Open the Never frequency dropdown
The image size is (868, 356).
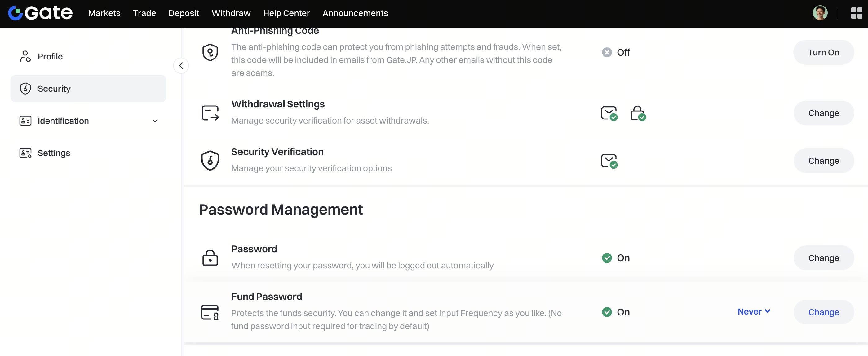click(754, 312)
